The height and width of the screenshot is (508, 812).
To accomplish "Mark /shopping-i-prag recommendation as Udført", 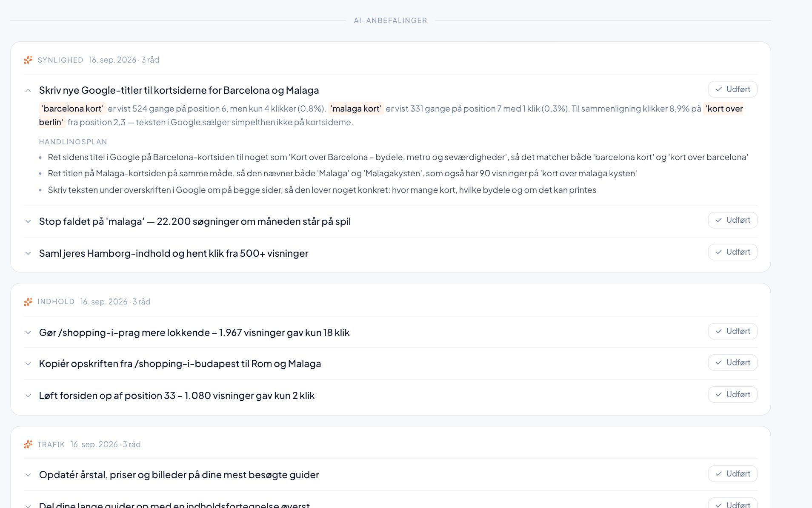I will tap(732, 331).
